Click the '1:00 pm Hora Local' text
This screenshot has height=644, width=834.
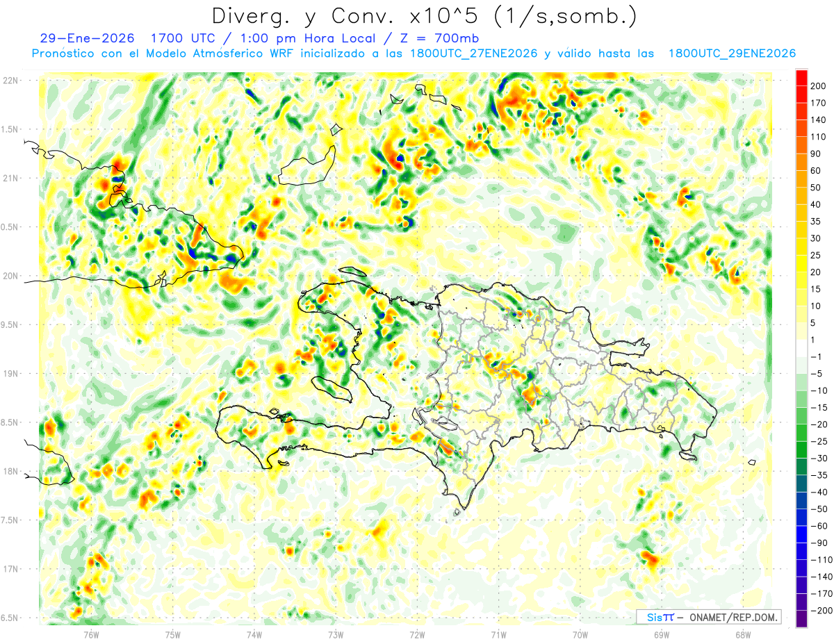[x=306, y=38]
